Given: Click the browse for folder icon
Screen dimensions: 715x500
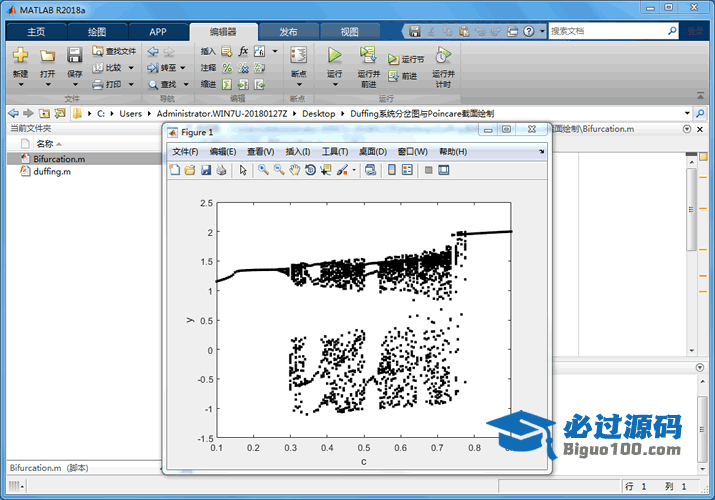Looking at the screenshot, I should 59,113.
